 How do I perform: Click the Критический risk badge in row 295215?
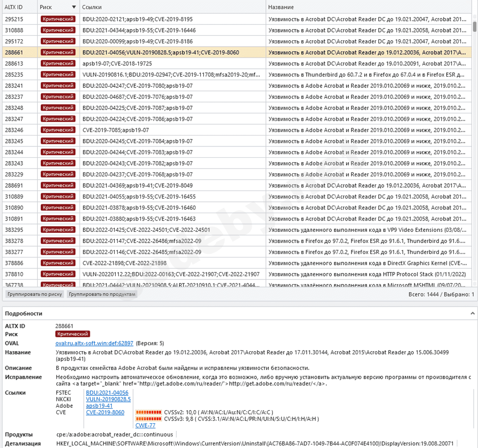pyautogui.click(x=58, y=19)
